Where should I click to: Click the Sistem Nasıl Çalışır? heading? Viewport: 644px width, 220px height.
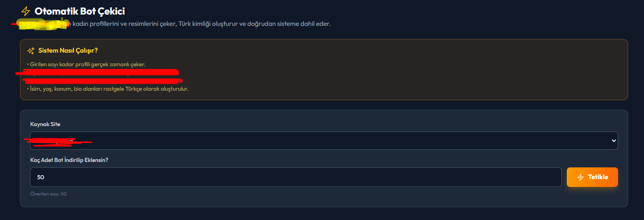[x=68, y=50]
